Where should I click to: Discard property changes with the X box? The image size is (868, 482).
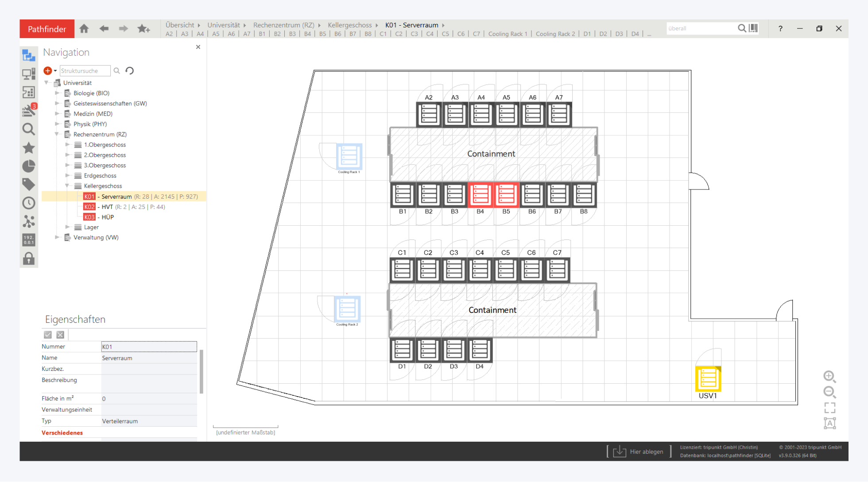tap(61, 335)
